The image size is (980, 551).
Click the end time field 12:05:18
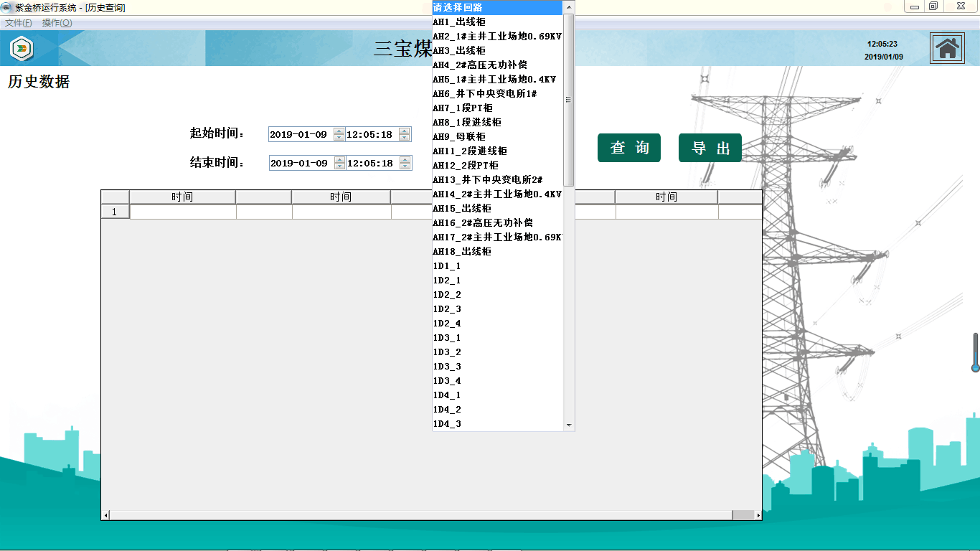[x=370, y=163]
